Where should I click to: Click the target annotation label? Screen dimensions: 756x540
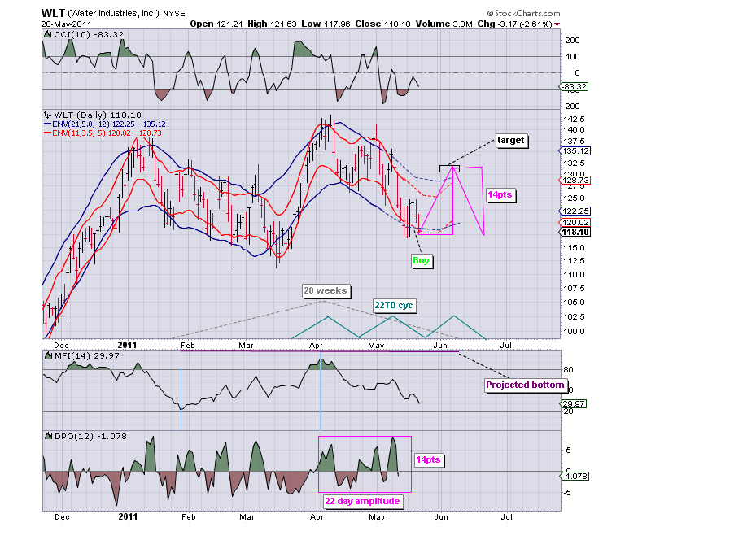point(511,140)
